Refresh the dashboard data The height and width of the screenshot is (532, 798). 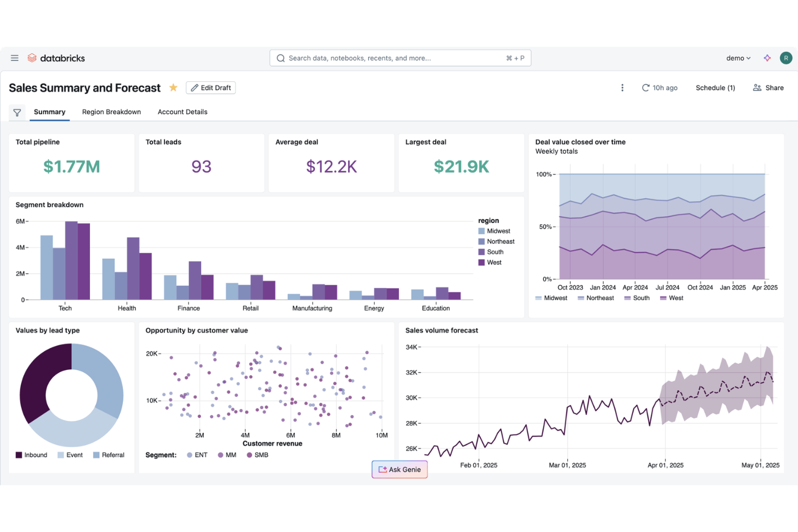pos(645,87)
